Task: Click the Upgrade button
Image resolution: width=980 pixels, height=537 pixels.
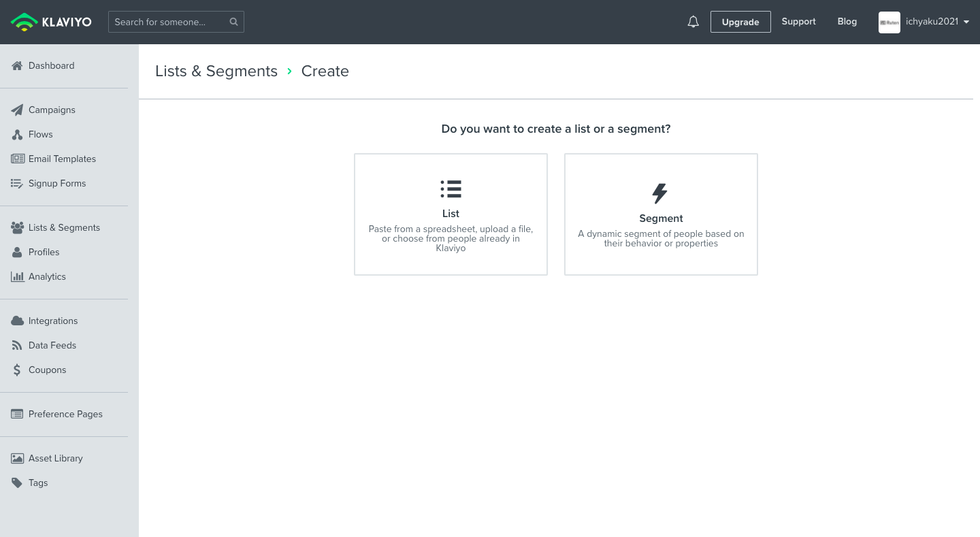Action: (x=740, y=22)
